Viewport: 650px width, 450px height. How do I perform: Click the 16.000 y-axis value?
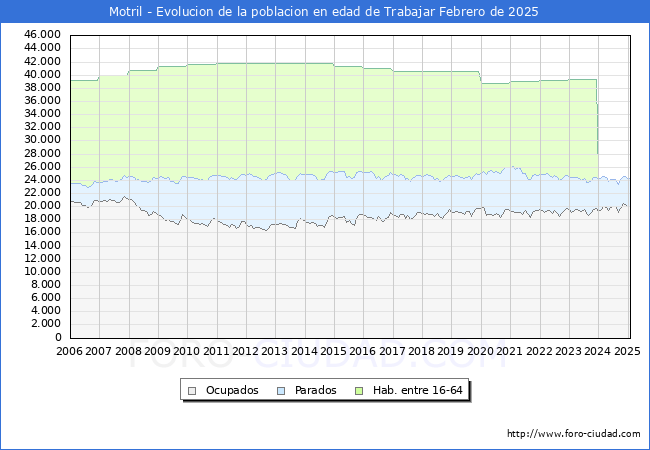click(43, 232)
